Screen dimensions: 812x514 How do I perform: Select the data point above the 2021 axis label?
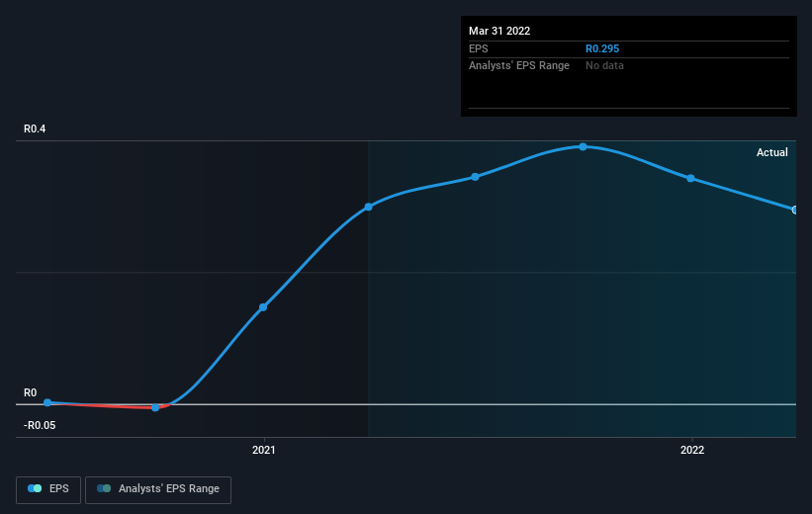[x=263, y=307]
